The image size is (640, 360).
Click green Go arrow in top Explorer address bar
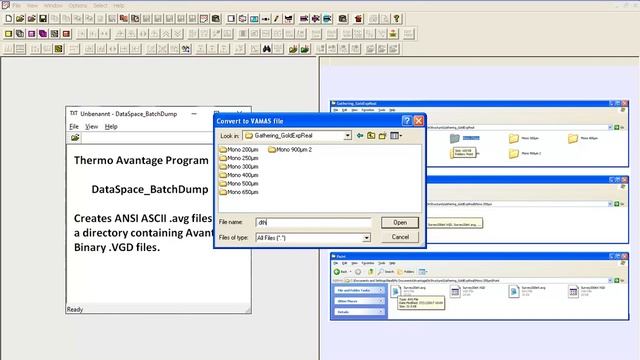click(x=617, y=128)
